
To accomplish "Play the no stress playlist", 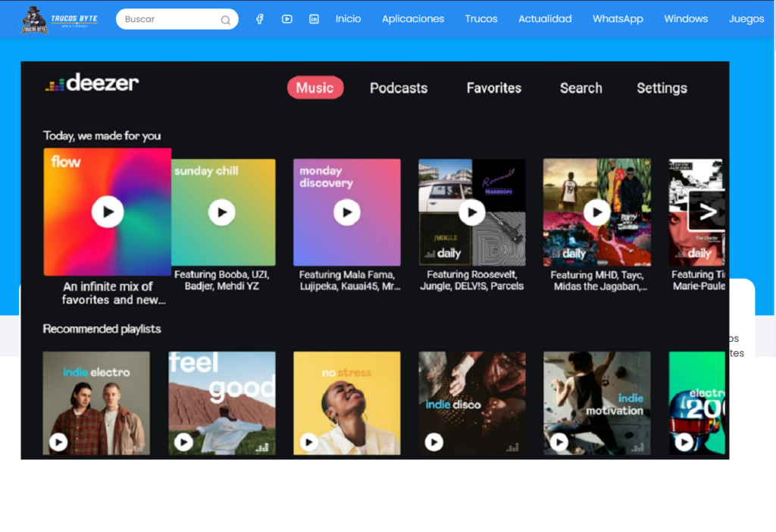I will pos(309,442).
